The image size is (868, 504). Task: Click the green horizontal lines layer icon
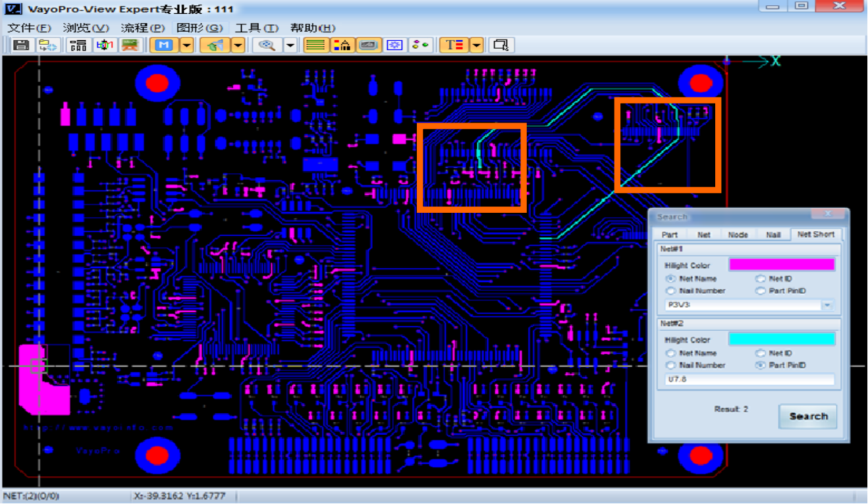pos(315,45)
